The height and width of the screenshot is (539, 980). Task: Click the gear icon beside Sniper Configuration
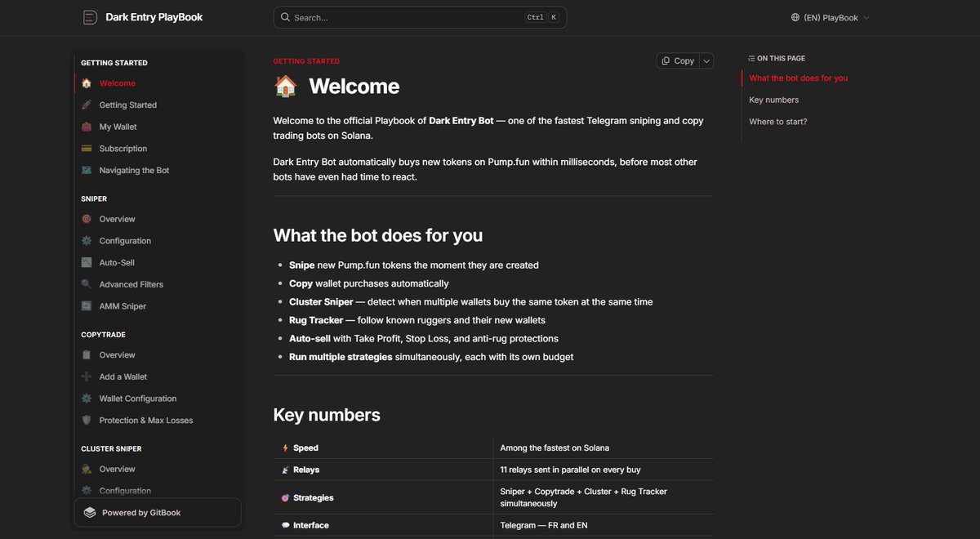click(x=87, y=241)
